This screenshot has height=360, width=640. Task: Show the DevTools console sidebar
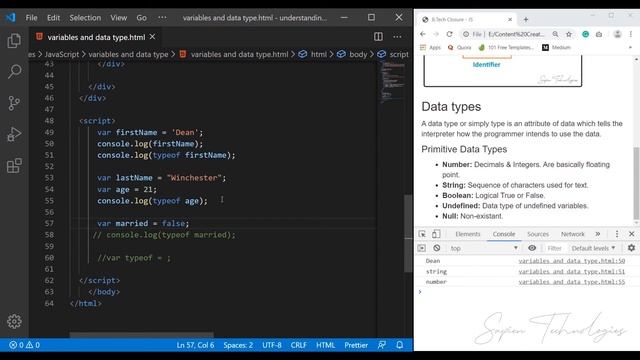tap(422, 248)
